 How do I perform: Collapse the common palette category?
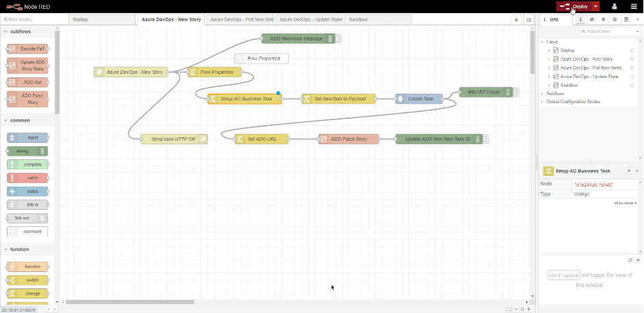[x=27, y=120]
